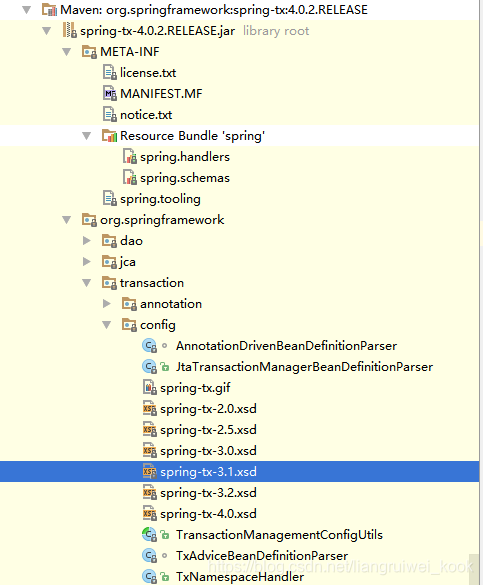This screenshot has height=585, width=483.
Task: Click the spring-tx.gif image file icon
Action: tap(150, 388)
